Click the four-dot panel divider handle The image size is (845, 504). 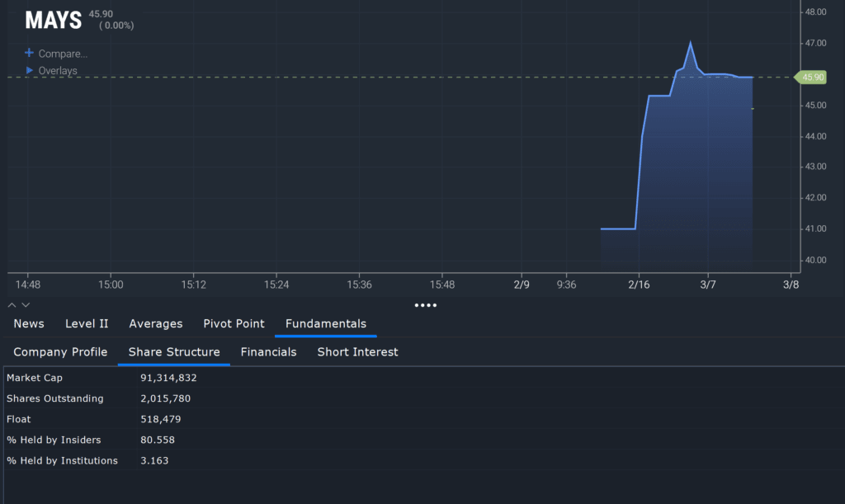(x=426, y=305)
